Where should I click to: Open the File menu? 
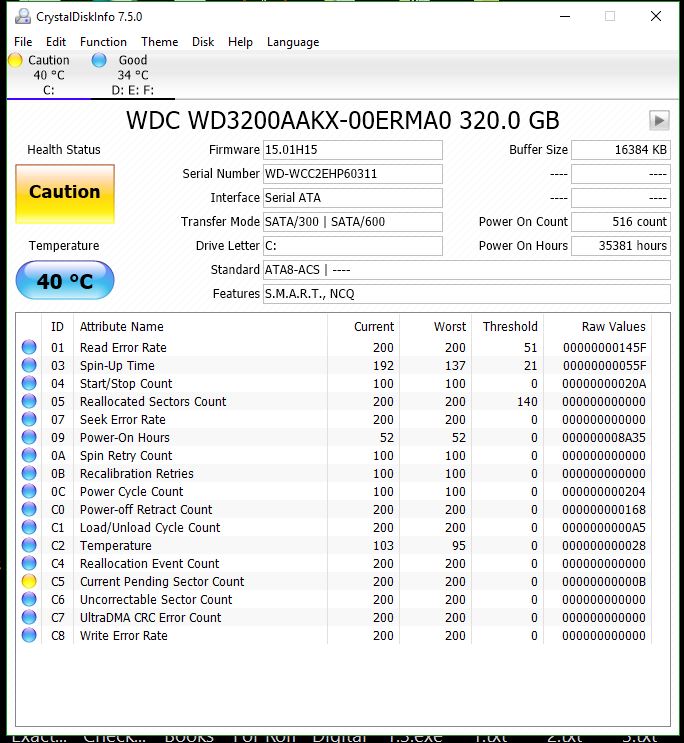pos(23,42)
